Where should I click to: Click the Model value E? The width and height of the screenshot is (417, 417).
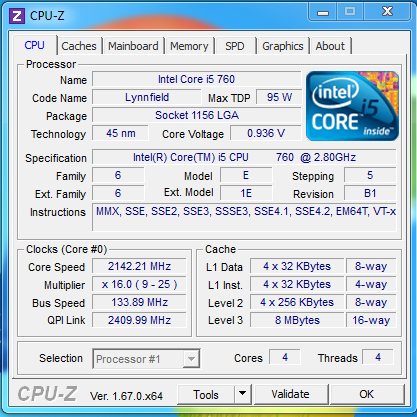click(246, 175)
